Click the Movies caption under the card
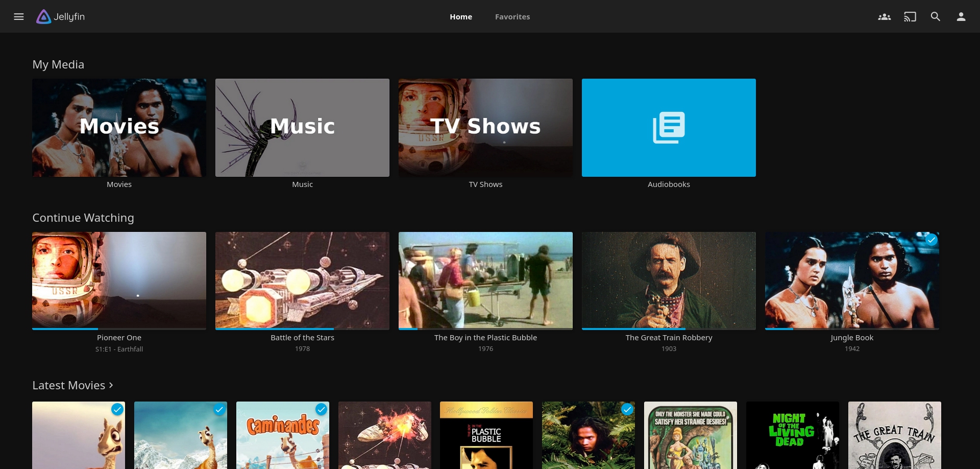980x469 pixels. pos(119,184)
